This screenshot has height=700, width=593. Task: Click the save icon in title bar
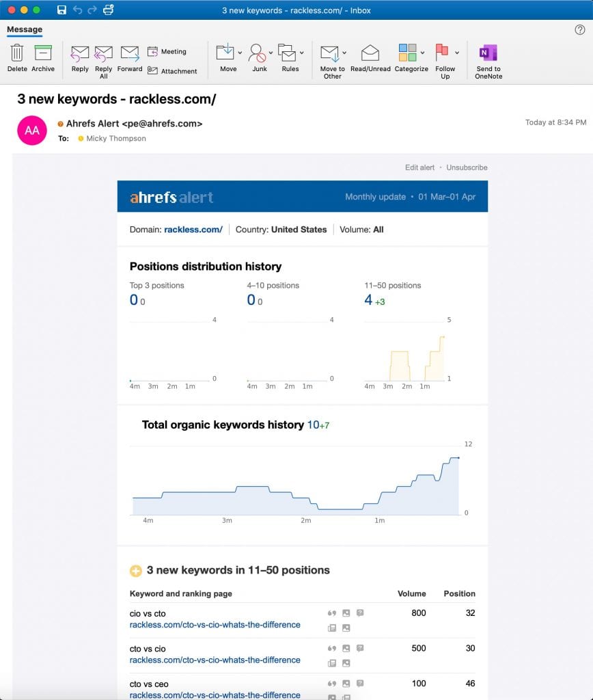(x=61, y=10)
